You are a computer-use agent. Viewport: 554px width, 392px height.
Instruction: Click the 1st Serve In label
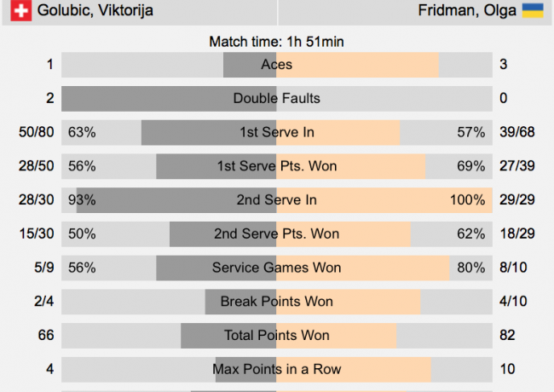pos(277,132)
